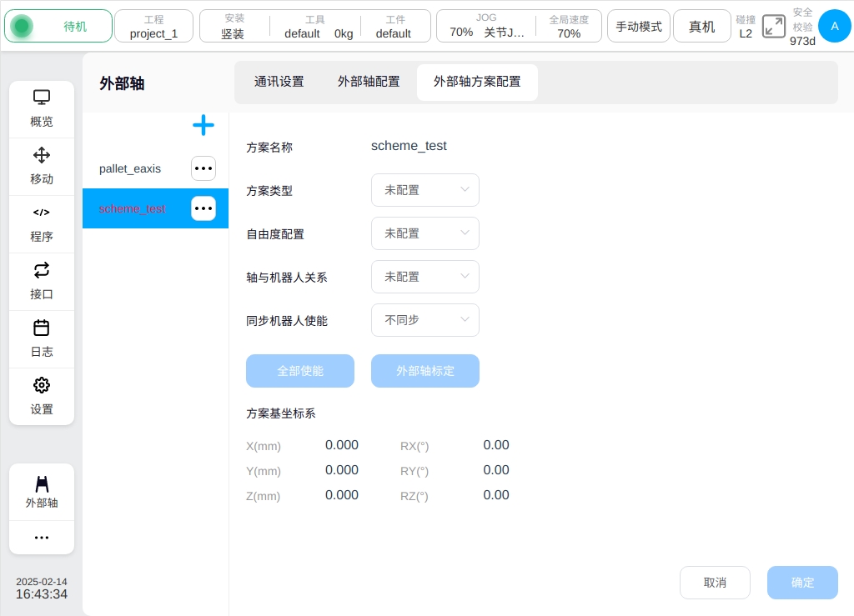Click the scheme name value scheme_test
The image size is (854, 616).
(409, 146)
